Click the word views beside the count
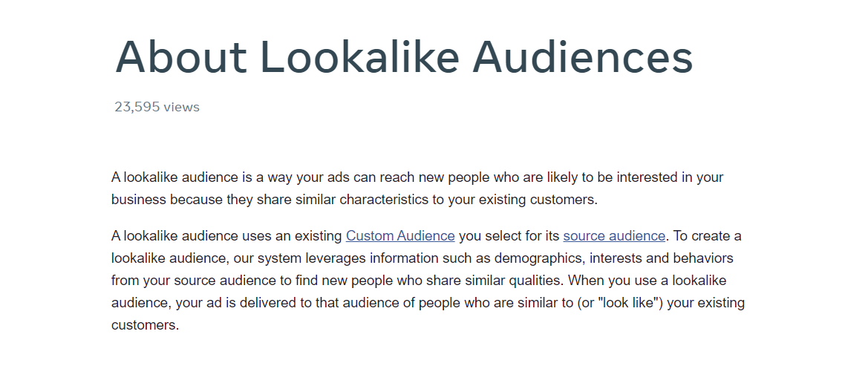This screenshot has height=389, width=868. (x=182, y=108)
